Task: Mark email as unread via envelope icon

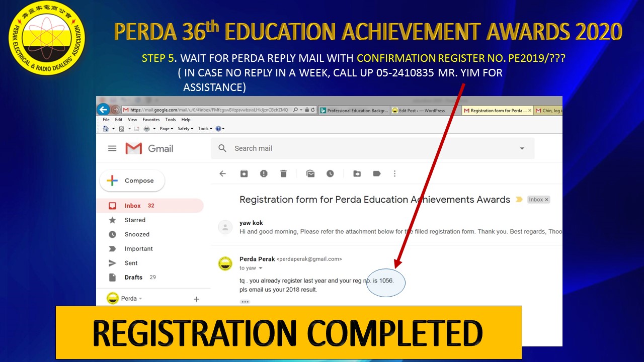Action: click(x=310, y=173)
